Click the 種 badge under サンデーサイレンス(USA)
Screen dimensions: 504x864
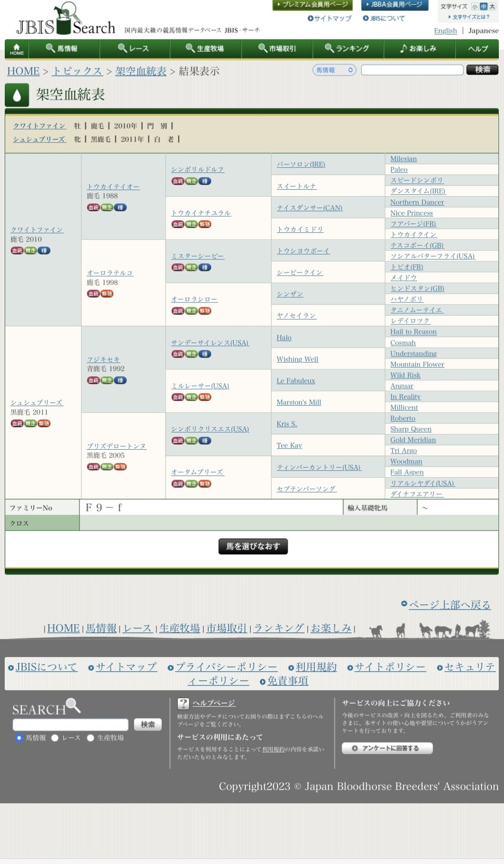click(x=205, y=354)
